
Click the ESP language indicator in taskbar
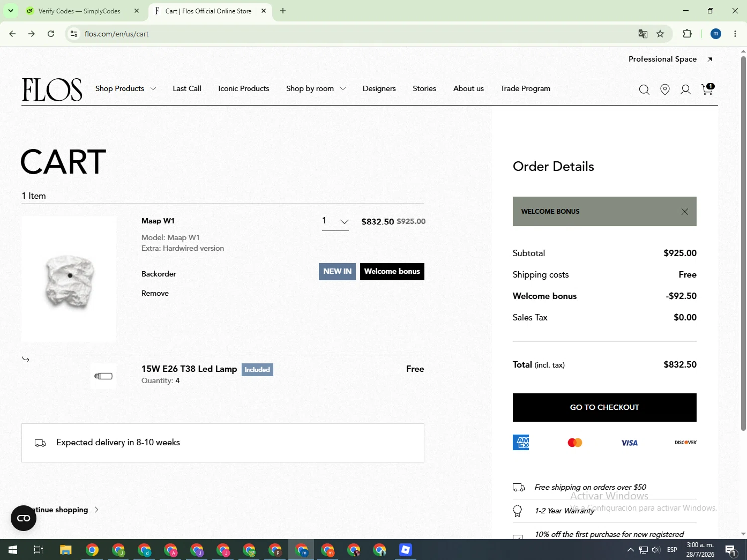tap(672, 550)
